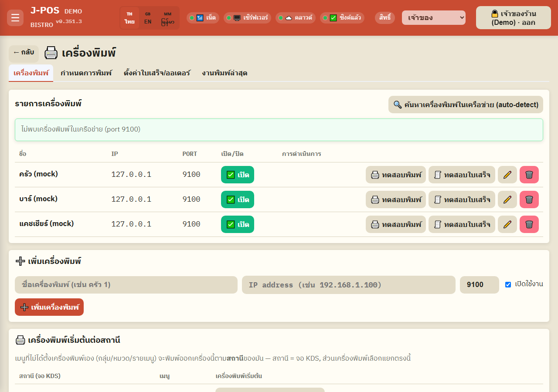The image size is (558, 392).
Task: Delete the ครัว (mock) printer
Action: point(529,175)
